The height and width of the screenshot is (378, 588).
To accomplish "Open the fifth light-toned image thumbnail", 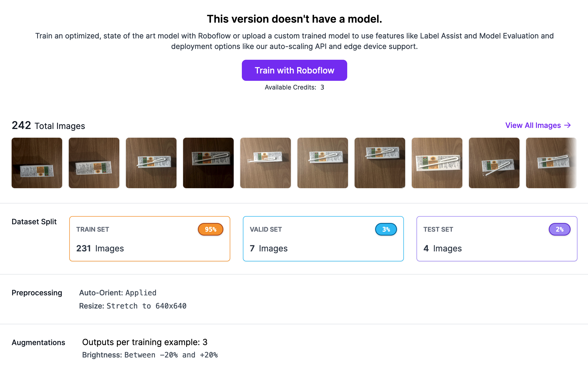I will coord(266,163).
